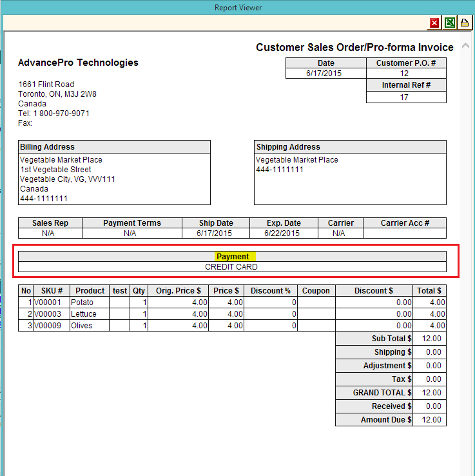The image size is (475, 476).
Task: Select the CREDIT CARD payment cell
Action: (x=231, y=267)
